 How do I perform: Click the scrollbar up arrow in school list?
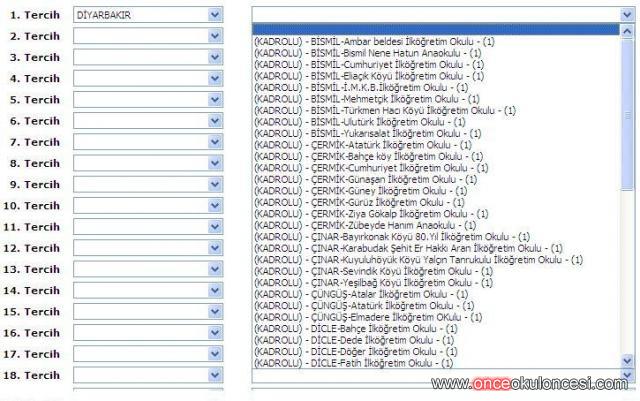click(627, 31)
